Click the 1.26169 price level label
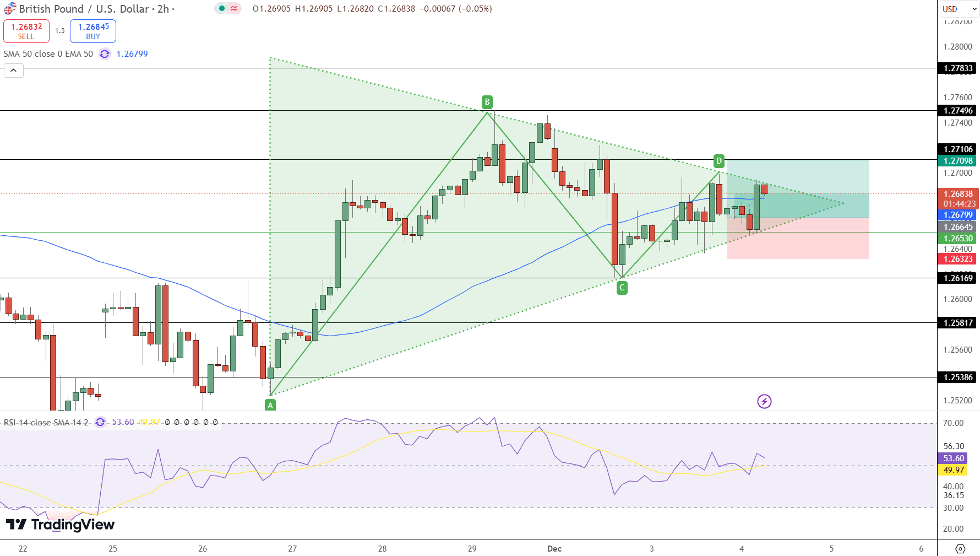 pos(958,278)
